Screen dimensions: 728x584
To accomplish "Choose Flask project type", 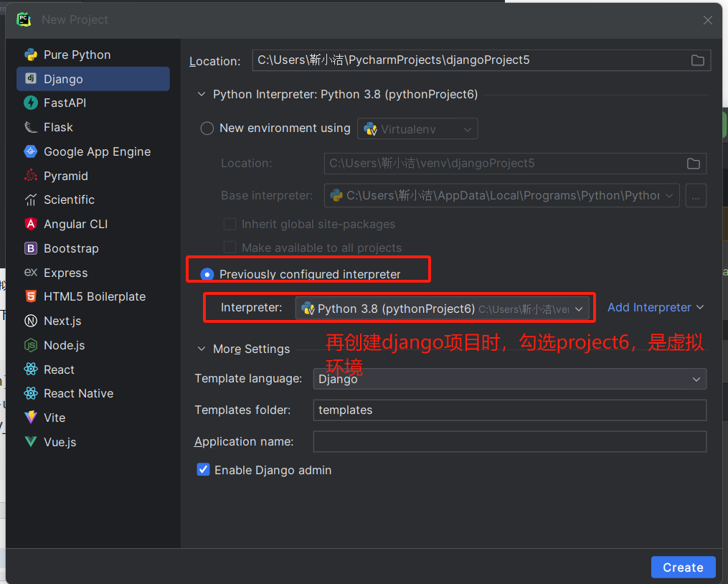I will tap(93, 127).
